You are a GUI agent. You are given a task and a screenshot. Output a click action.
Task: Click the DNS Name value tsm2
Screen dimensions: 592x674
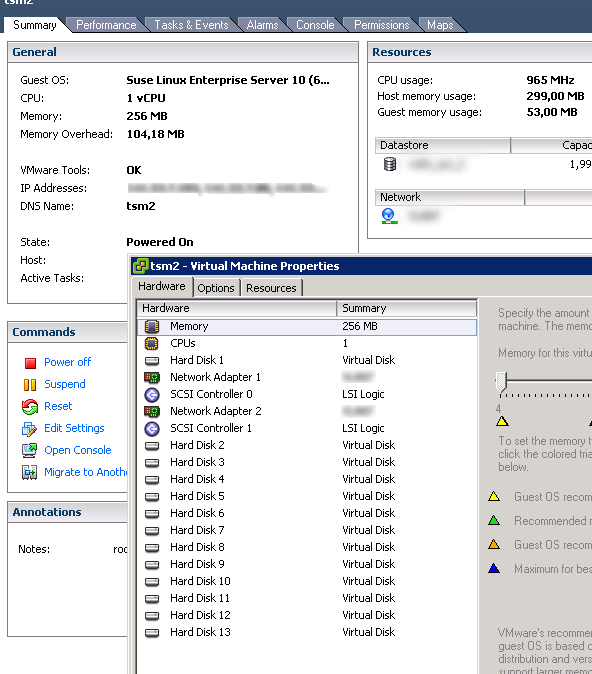(141, 206)
